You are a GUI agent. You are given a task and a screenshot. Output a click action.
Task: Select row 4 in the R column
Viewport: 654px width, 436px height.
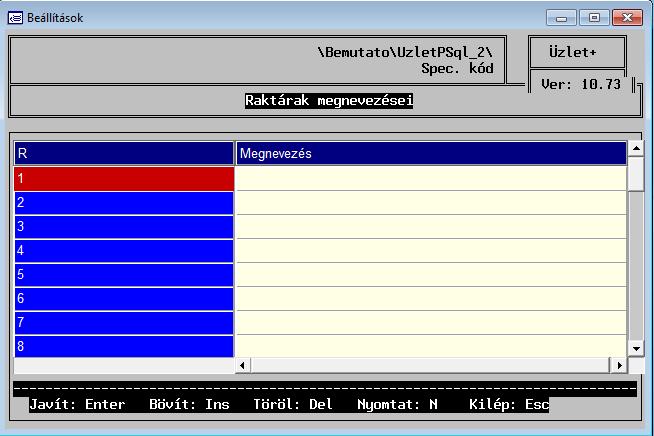124,251
